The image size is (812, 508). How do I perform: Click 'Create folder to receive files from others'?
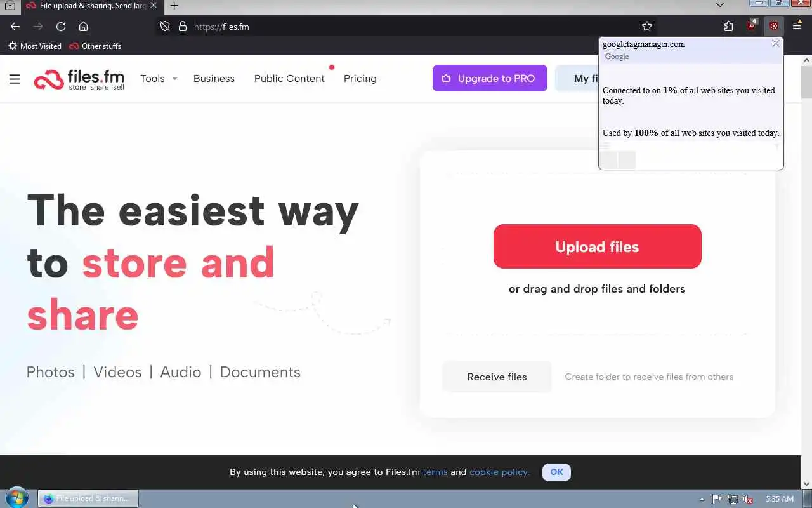pos(649,377)
